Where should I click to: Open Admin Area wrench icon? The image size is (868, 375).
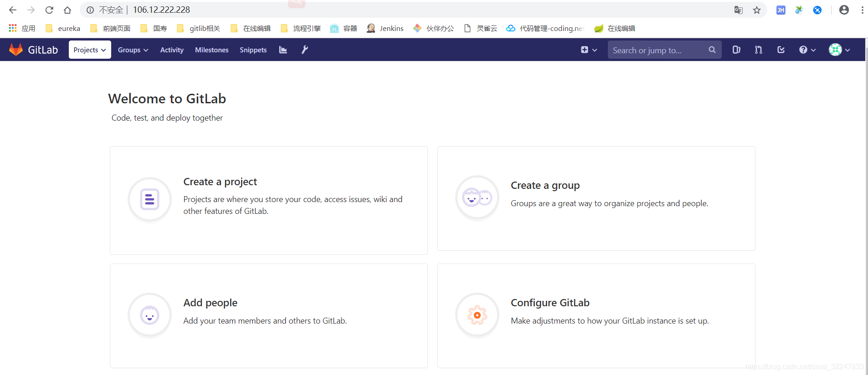[x=305, y=50]
